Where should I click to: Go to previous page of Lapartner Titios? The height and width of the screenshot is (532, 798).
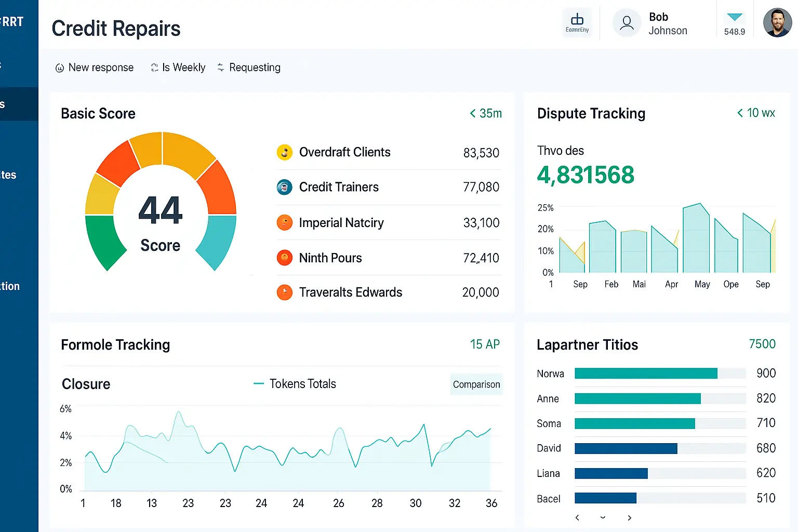coord(577,517)
